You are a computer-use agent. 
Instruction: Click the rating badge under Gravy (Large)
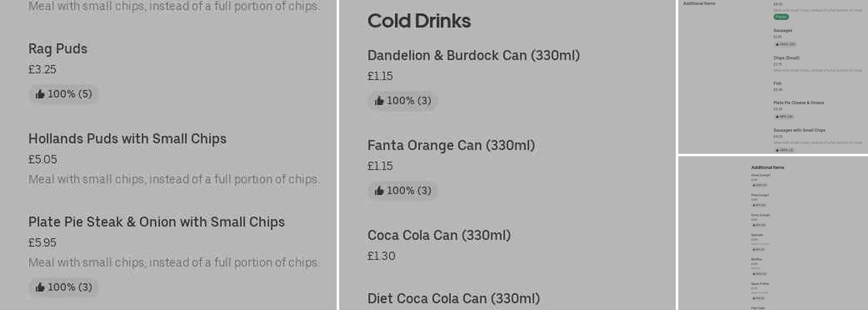click(759, 185)
